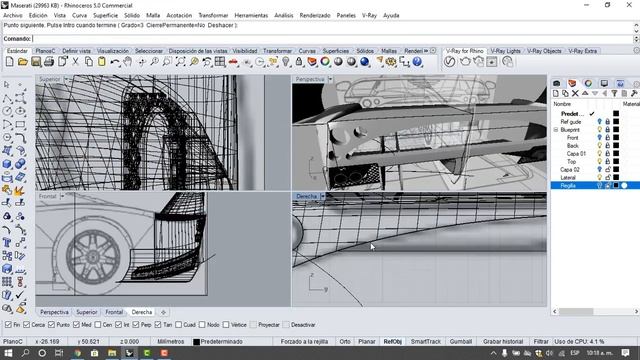Save the model with the floppy disk icon
This screenshot has width=640, height=360.
36,62
